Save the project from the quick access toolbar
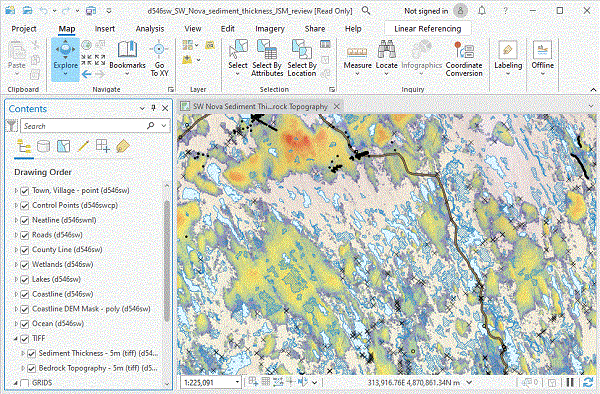 point(27,11)
